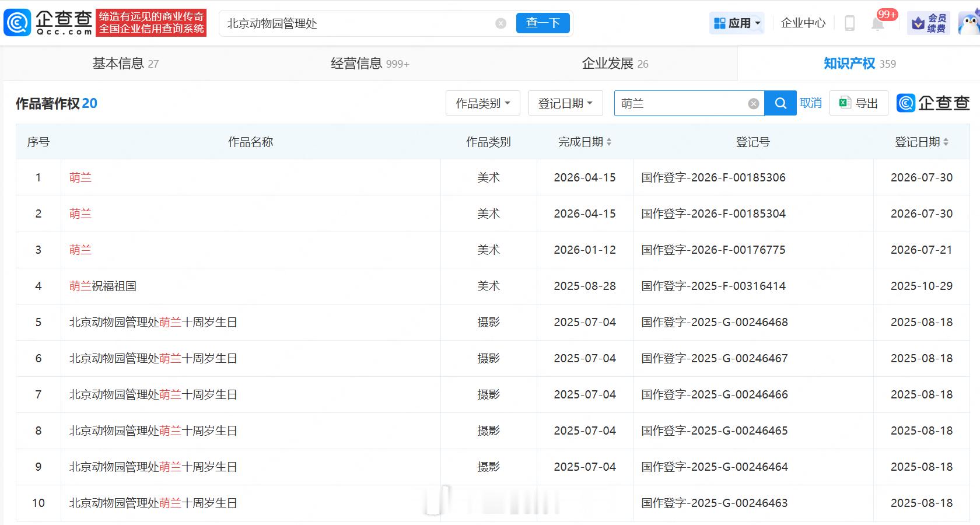Screen dimensions: 980x525
Task: Click registration number 国作登字-2025-G-00246468
Action: (714, 322)
